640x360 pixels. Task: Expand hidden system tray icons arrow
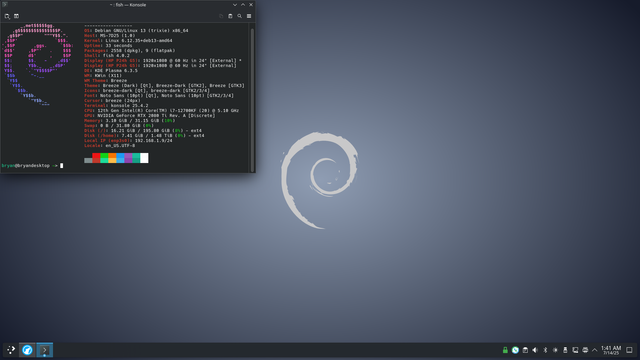coord(595,350)
